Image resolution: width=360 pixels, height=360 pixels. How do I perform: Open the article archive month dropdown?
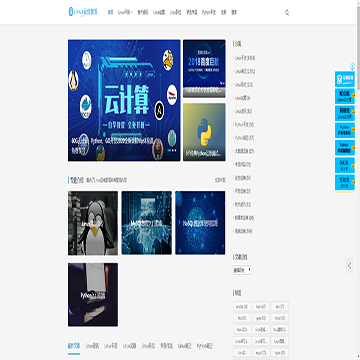(x=242, y=270)
